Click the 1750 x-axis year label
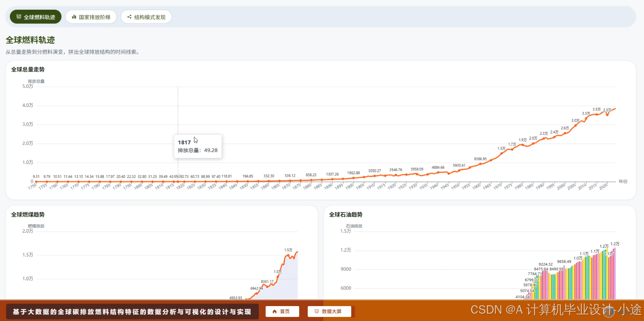644x321 pixels. (32, 186)
